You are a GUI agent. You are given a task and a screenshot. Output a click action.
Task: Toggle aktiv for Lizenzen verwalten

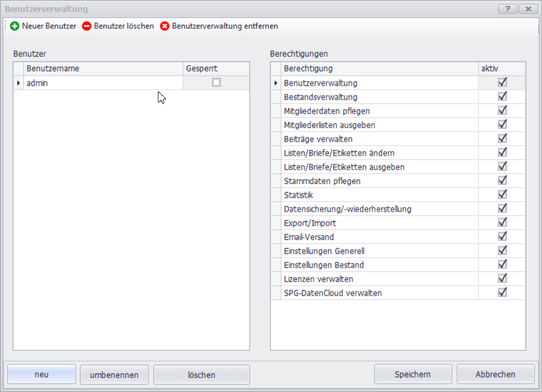click(502, 278)
